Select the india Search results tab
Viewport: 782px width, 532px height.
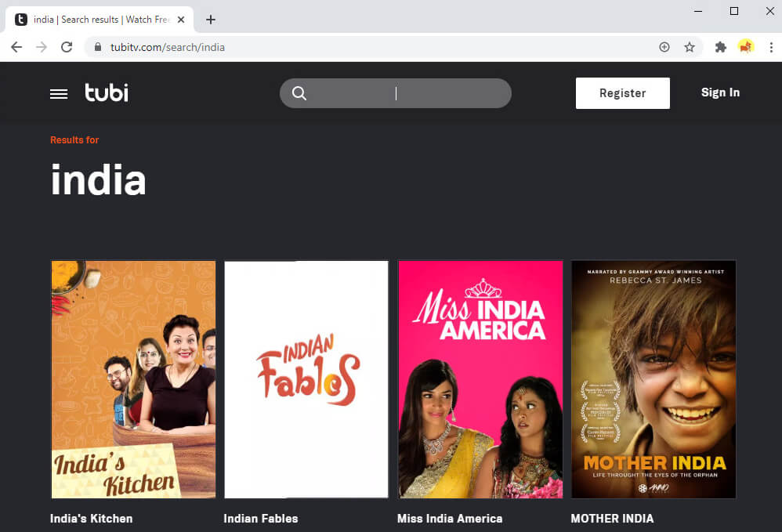(100, 20)
